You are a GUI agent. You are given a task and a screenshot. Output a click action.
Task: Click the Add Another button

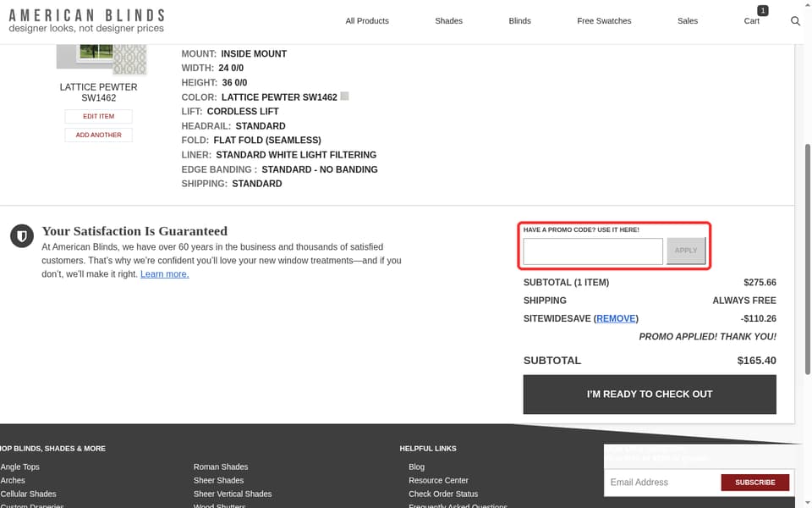pos(98,135)
